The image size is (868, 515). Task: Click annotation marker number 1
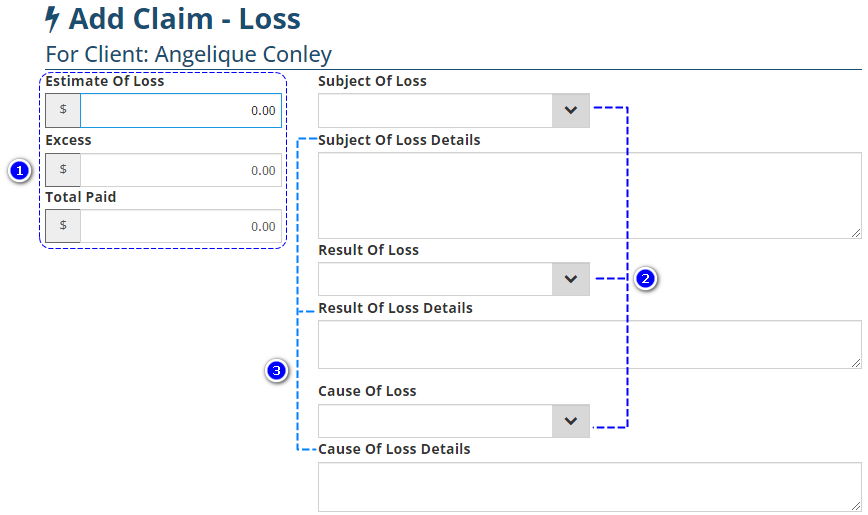(x=18, y=171)
